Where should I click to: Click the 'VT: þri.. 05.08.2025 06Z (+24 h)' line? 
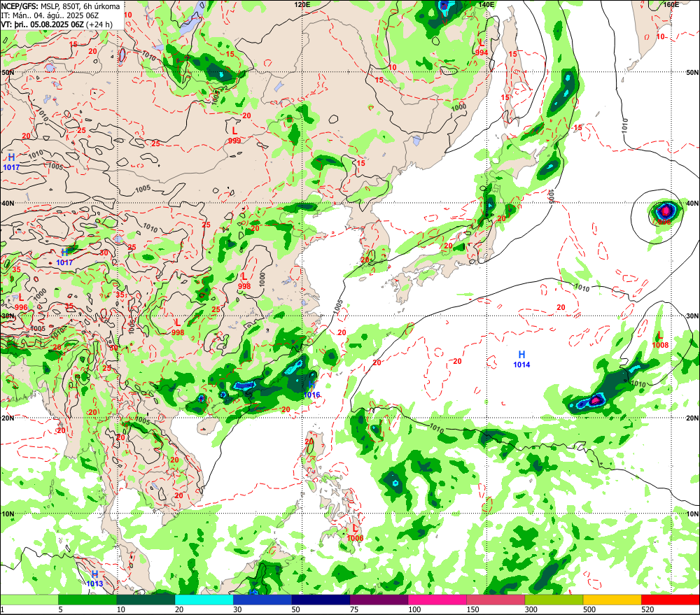[57, 24]
